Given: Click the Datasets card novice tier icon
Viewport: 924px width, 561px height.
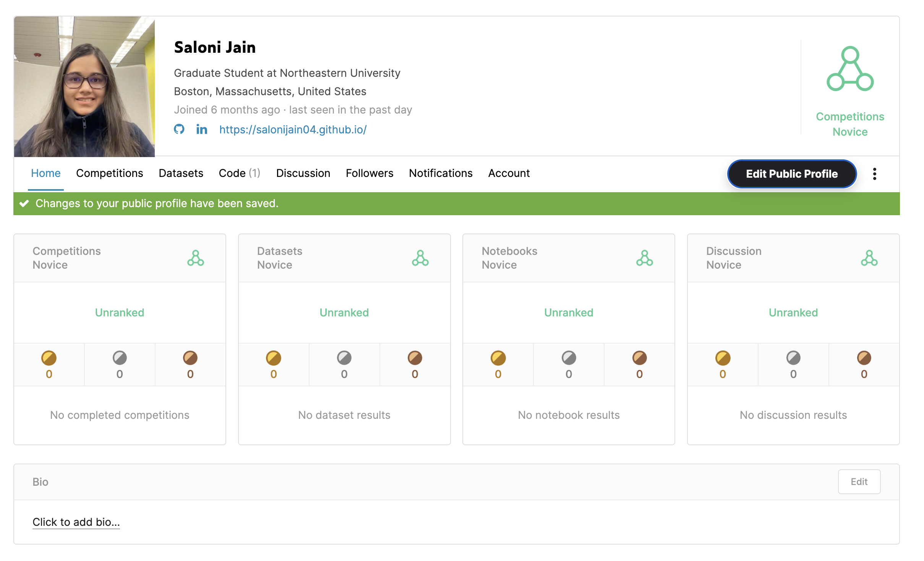Looking at the screenshot, I should pos(420,258).
